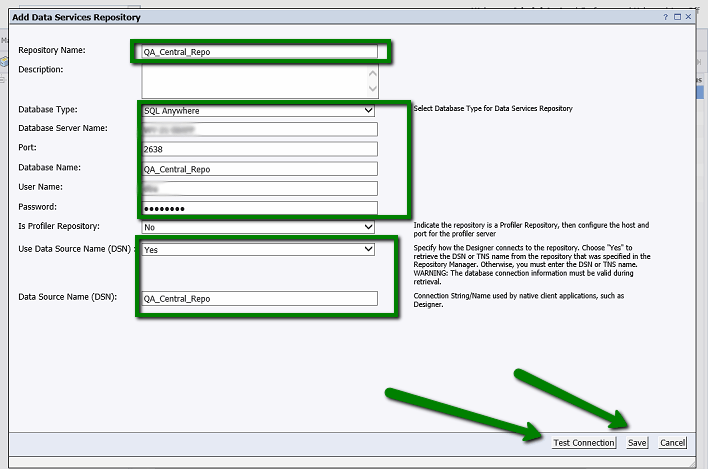Click the User Name input field

(x=259, y=188)
